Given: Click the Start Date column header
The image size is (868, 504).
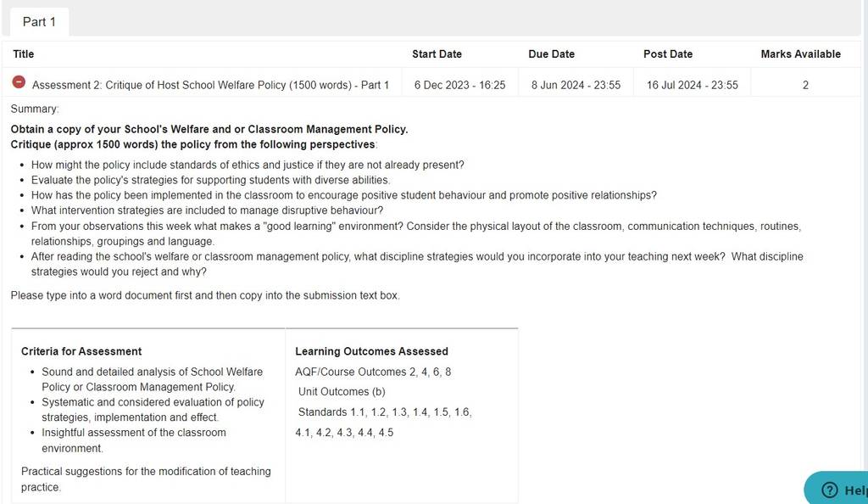Looking at the screenshot, I should pos(437,54).
